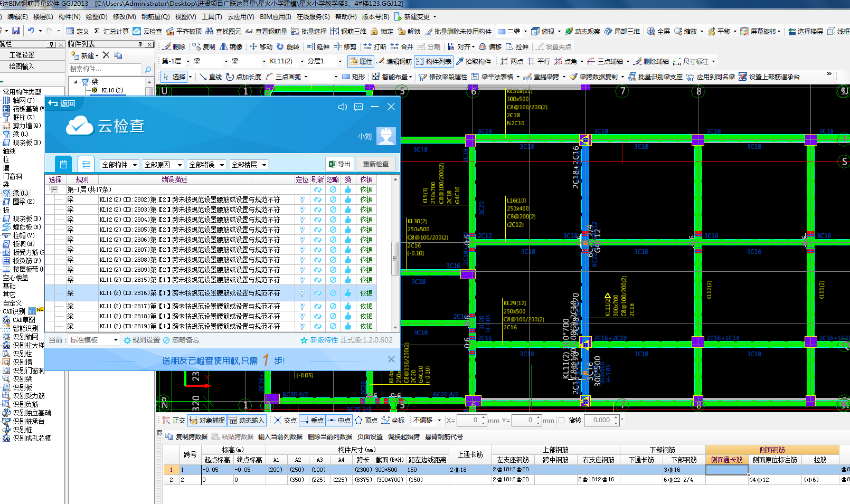Screen dimensions: 850x504
Task: Switch to 全屏 full-screen view
Action: (x=658, y=31)
